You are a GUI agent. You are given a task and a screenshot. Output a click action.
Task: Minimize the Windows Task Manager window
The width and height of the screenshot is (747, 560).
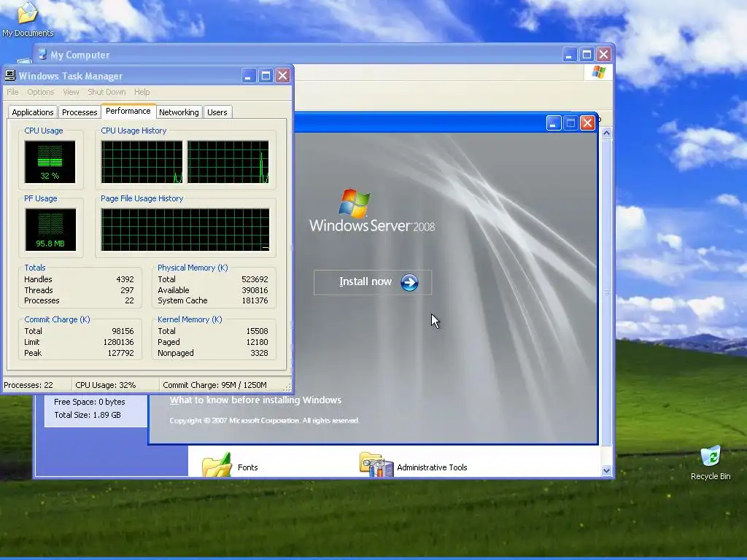coord(249,76)
